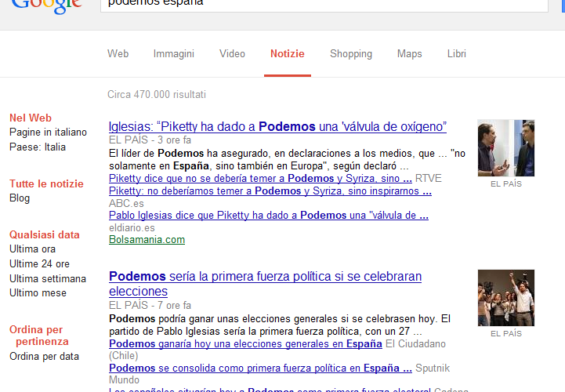
Task: Open the Libri tab
Action: (x=457, y=54)
